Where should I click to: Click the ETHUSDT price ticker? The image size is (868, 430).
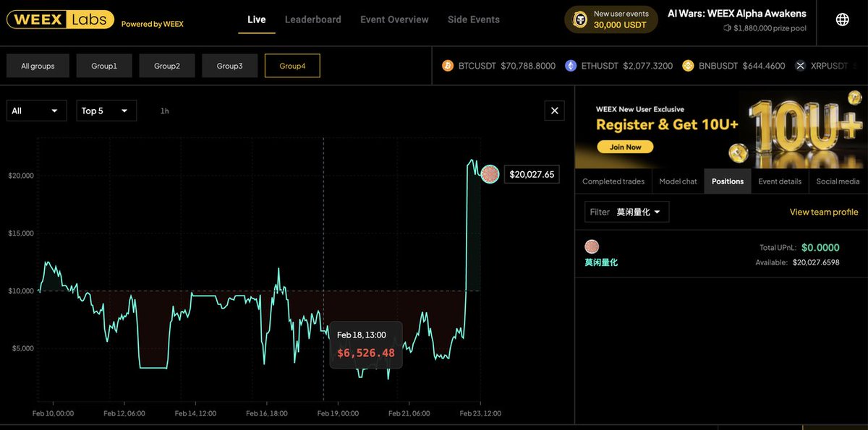(619, 66)
